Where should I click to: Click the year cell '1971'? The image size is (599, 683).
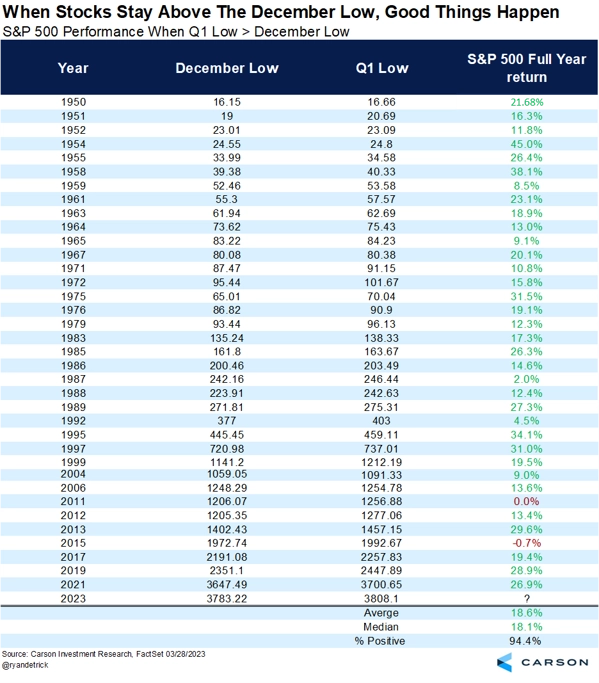coord(73,268)
